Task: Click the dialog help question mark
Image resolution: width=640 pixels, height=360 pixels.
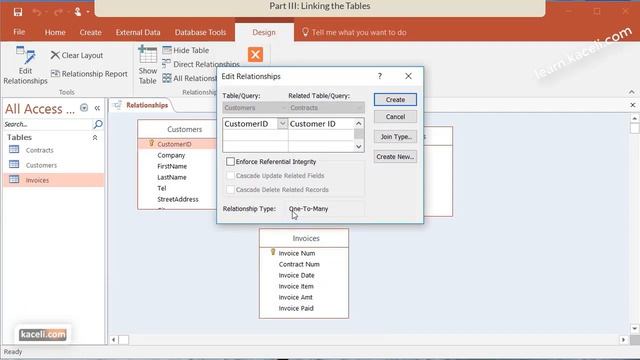Action: (380, 76)
